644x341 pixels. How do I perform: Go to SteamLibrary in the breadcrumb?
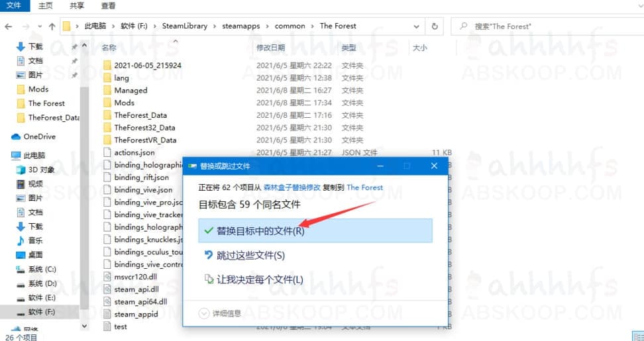184,26
